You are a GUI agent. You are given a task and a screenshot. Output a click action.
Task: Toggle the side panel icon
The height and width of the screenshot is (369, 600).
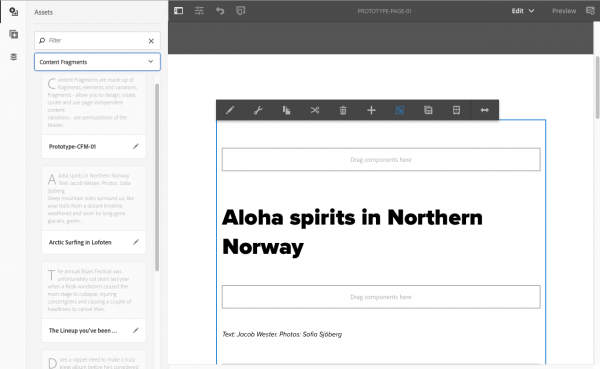click(178, 11)
